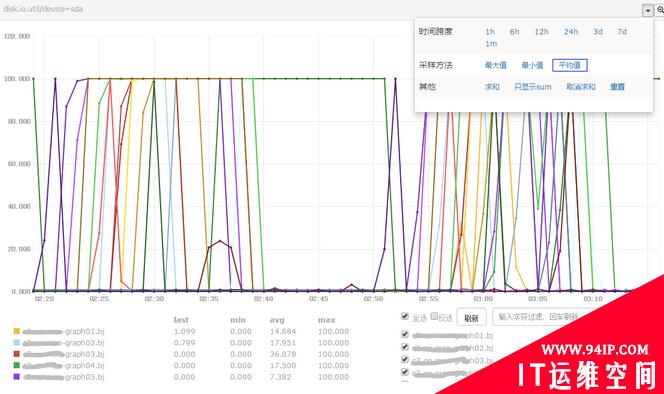
Task: Uncheck the fourth series checkbox below h03.bj
Action: coord(405,372)
